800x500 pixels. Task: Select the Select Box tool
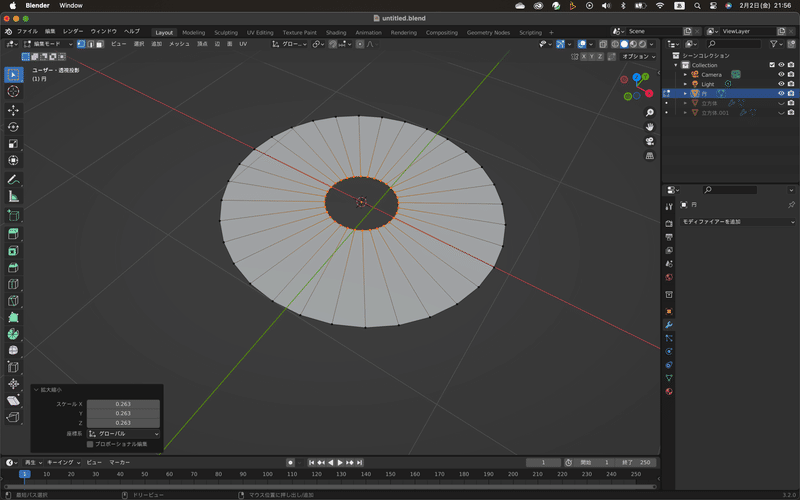coord(13,74)
